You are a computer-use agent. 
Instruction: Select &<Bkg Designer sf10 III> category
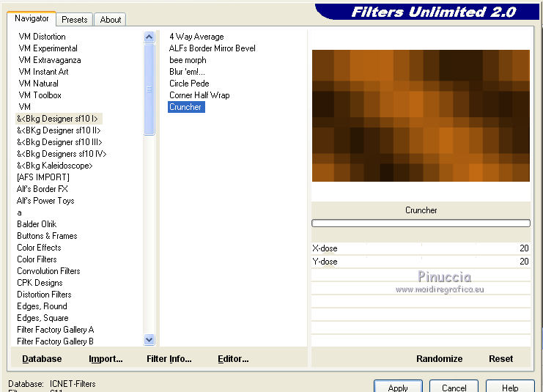pyautogui.click(x=59, y=142)
